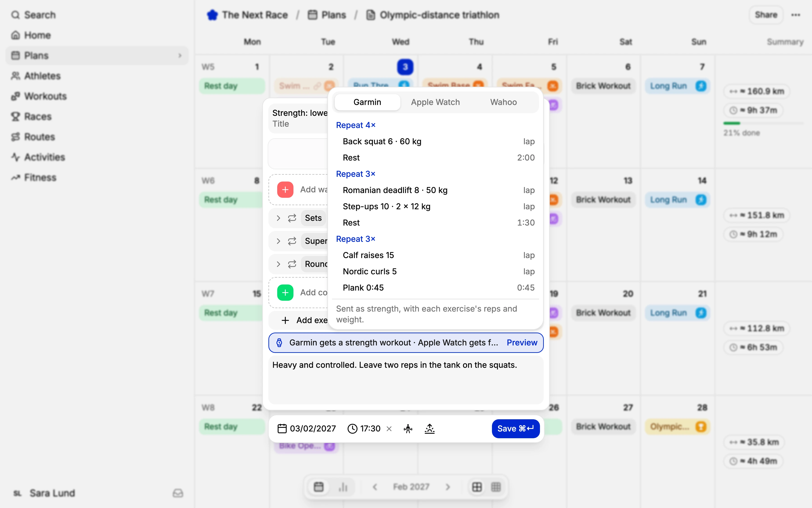Click the calendar view icon in bottom toolbar
Viewport: 812px width, 508px height.
point(318,487)
